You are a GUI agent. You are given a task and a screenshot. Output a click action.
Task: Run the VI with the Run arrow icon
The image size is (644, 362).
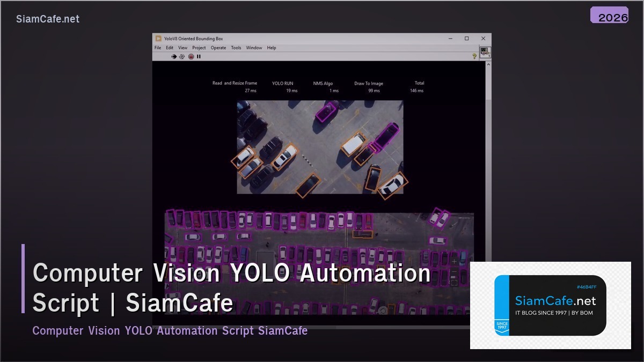tap(173, 56)
